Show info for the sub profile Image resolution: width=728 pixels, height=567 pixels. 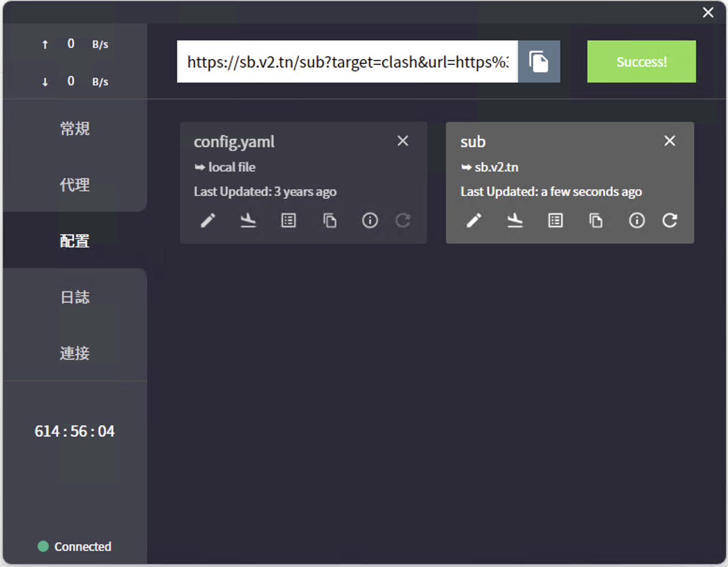(x=636, y=220)
